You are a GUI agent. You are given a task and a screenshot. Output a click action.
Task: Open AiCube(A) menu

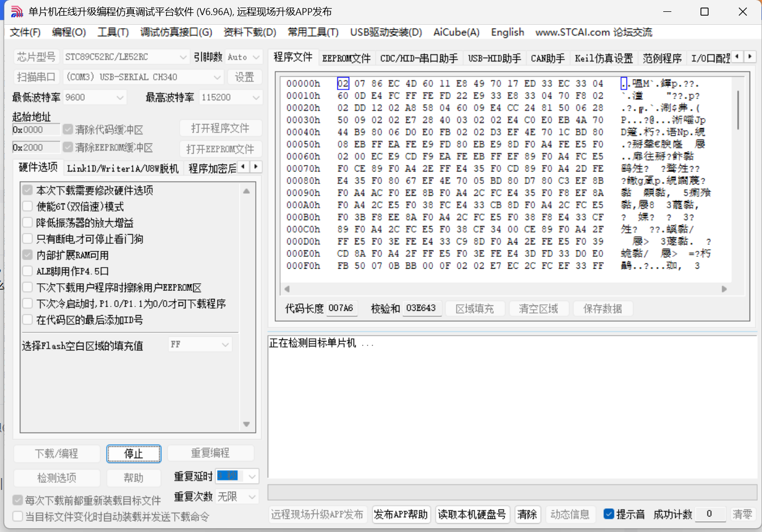[457, 32]
